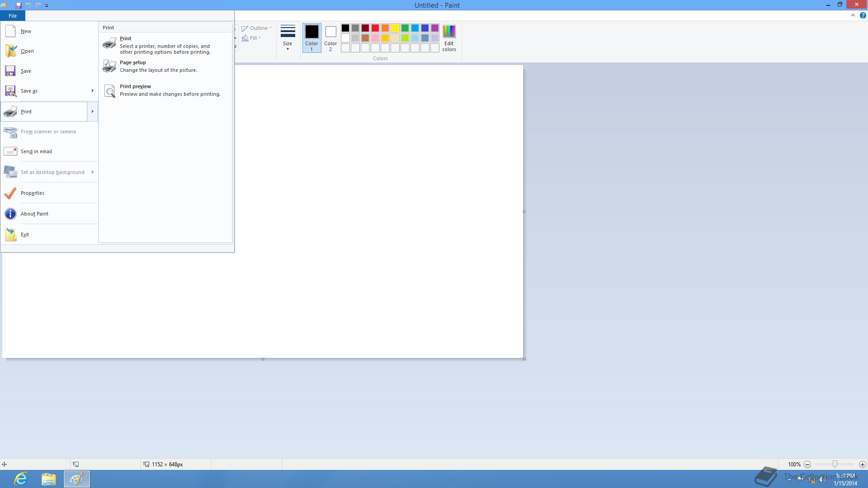
Task: Pick the yellow color swatch
Action: (395, 28)
